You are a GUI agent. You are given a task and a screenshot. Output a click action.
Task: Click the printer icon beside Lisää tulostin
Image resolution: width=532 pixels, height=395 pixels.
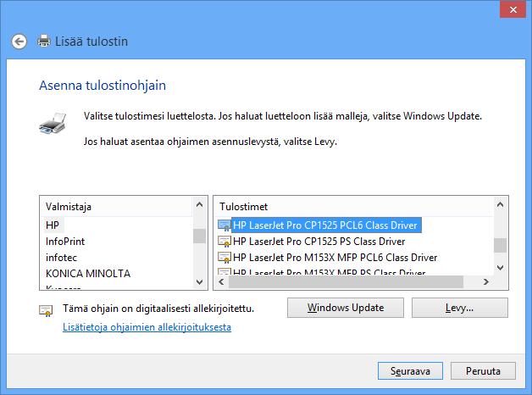pyautogui.click(x=44, y=41)
